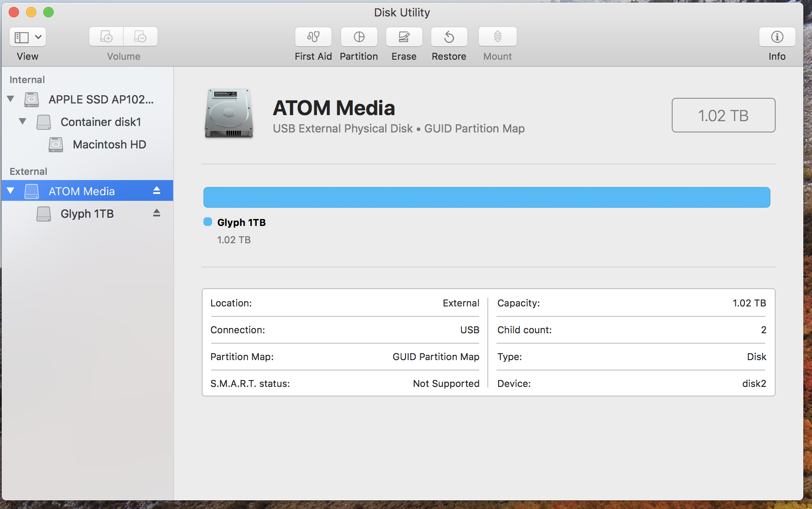Run First Aid on the disk

[313, 37]
